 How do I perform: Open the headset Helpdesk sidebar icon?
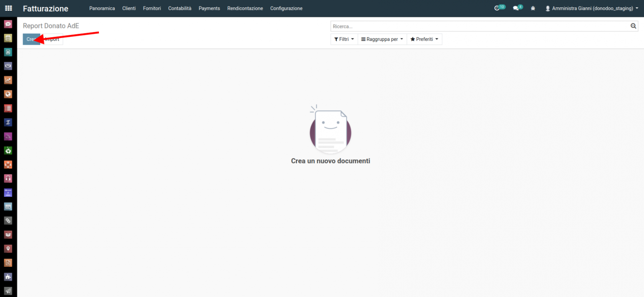click(8, 178)
